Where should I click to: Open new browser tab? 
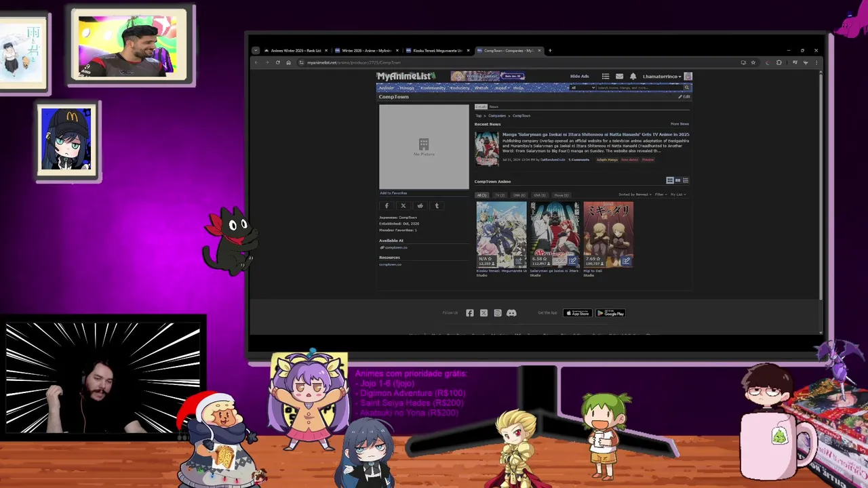550,51
